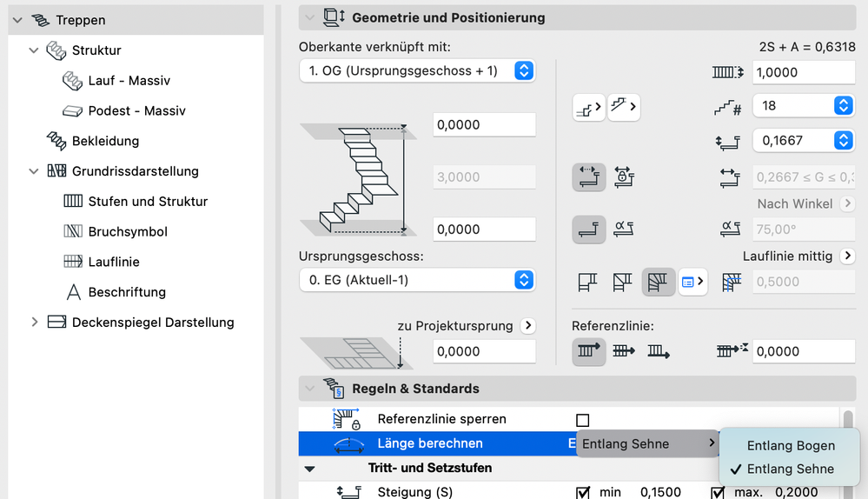Choose the left-aligned Referenzlinie icon
868x499 pixels.
588,351
